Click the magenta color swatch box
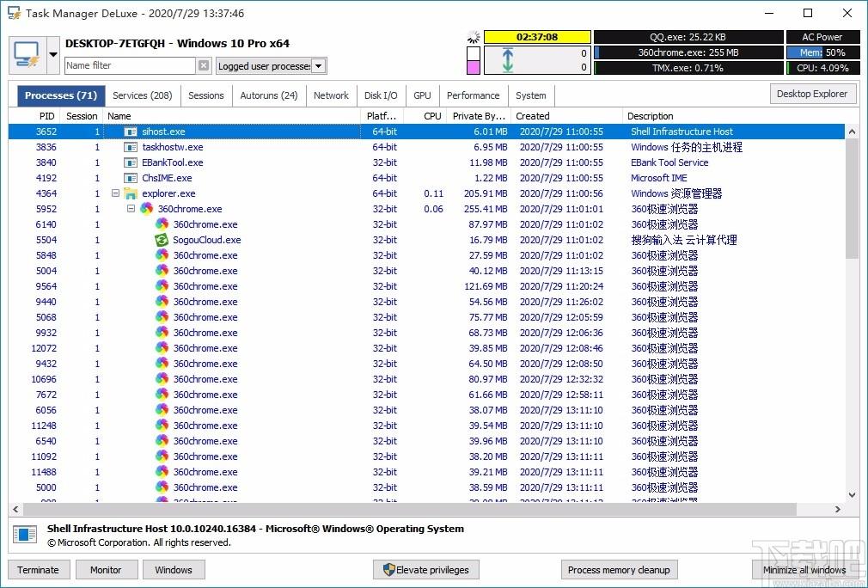Screen dimensions: 868x588 click(474, 68)
